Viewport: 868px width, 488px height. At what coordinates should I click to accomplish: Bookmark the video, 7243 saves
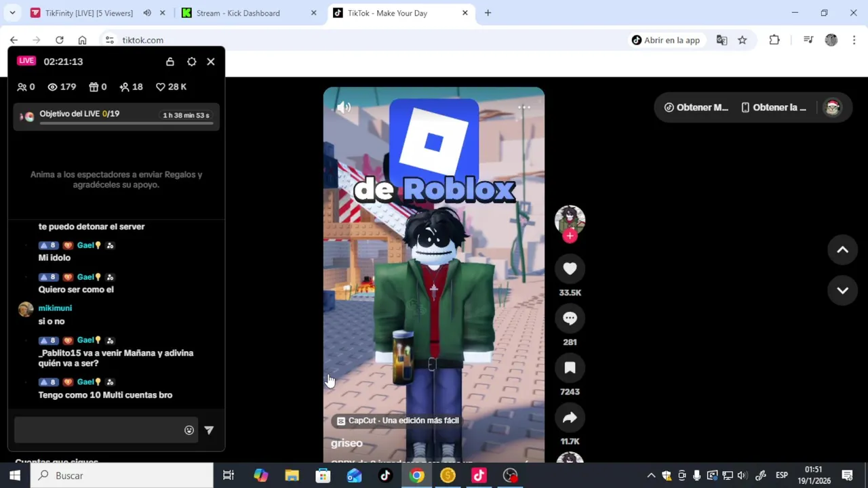coord(570,368)
